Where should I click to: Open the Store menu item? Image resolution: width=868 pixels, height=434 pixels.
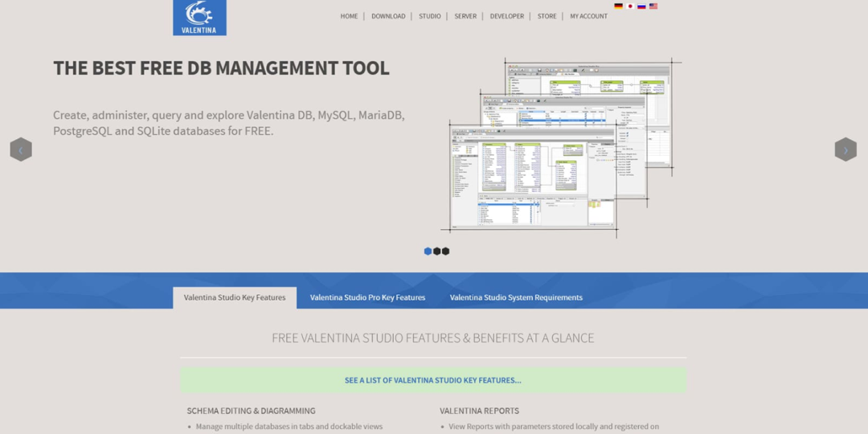click(x=547, y=16)
